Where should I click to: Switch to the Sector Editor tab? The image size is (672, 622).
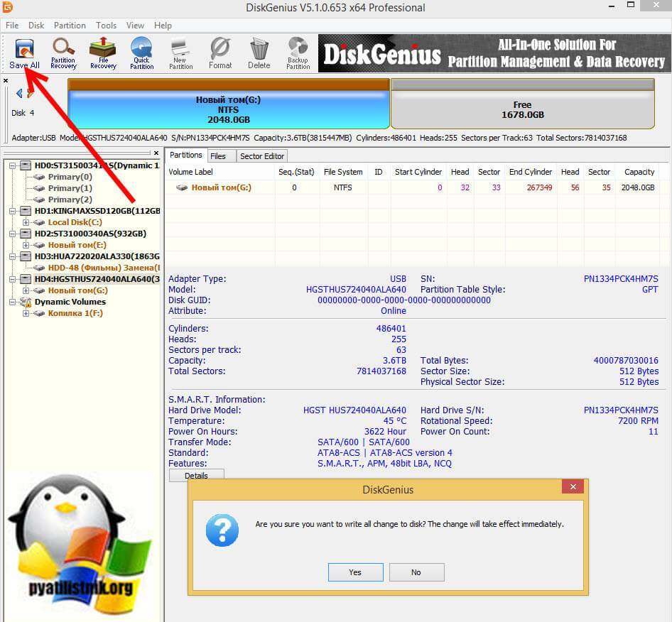262,156
